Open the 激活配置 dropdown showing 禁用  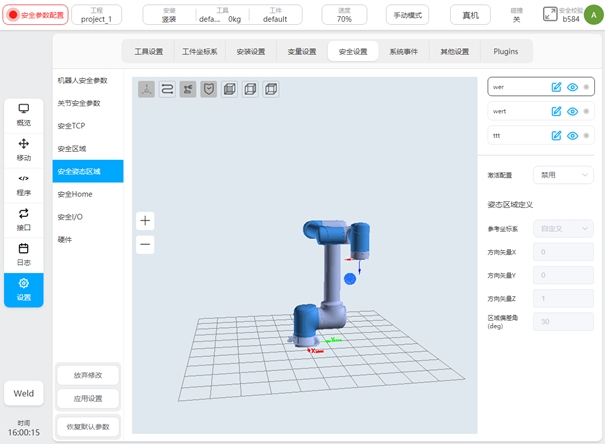(564, 174)
